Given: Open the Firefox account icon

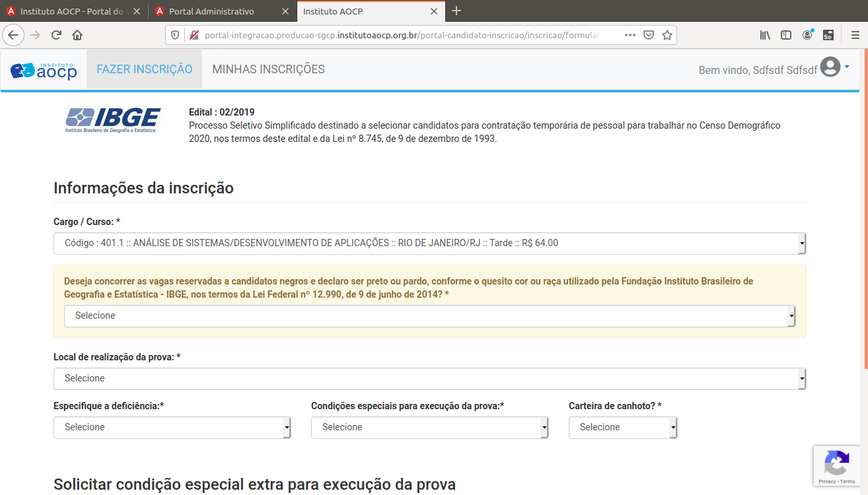Looking at the screenshot, I should tap(807, 35).
